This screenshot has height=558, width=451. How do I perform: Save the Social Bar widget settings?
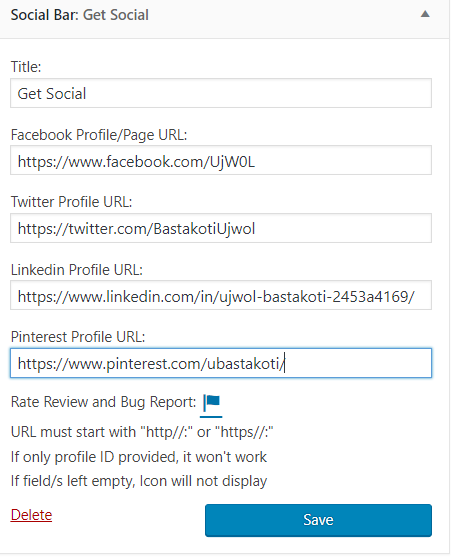(318, 520)
